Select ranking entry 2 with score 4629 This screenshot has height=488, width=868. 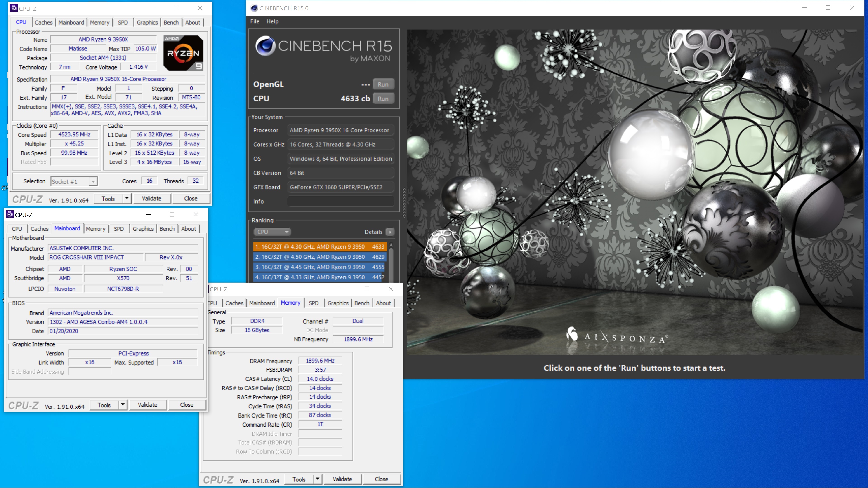pos(320,257)
